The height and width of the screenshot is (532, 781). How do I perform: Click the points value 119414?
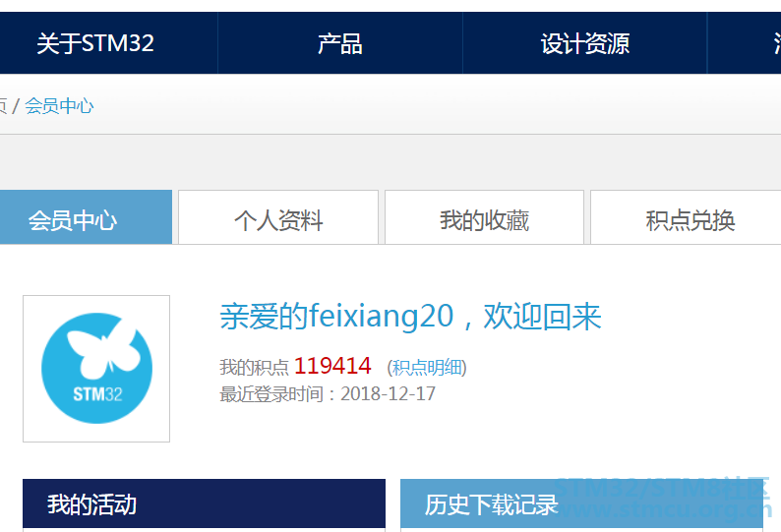332,366
